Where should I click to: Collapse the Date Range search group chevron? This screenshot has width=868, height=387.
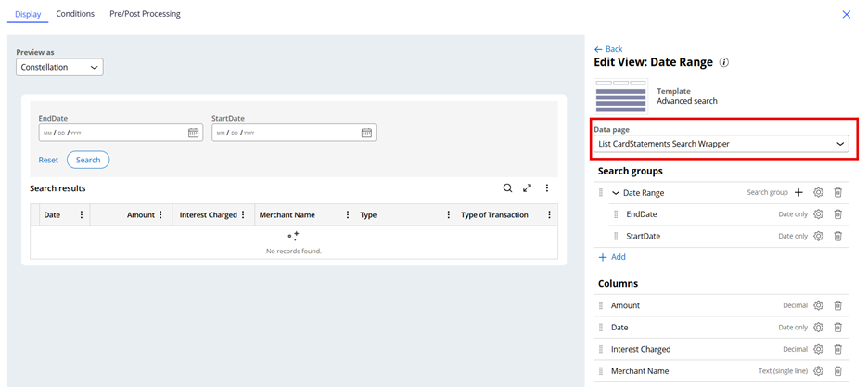click(616, 193)
